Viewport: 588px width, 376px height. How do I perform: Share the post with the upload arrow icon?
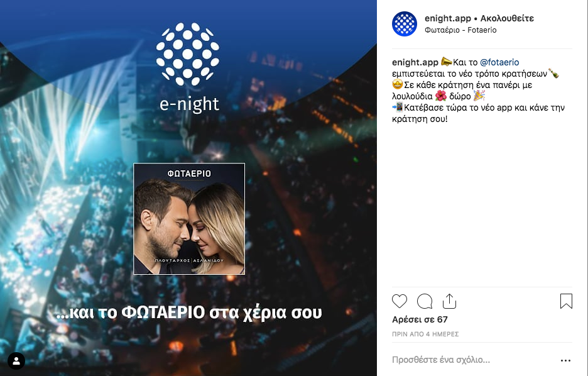pos(449,301)
